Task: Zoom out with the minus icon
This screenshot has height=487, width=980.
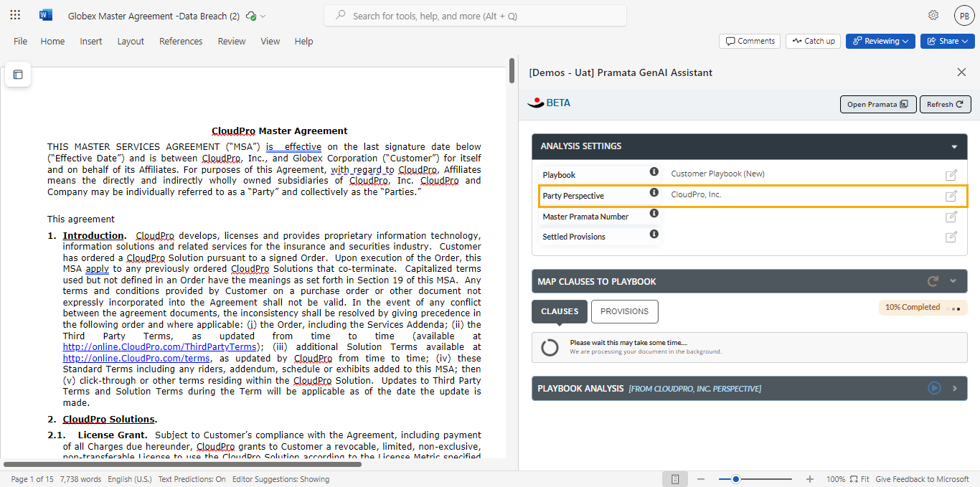Action: pyautogui.click(x=701, y=479)
